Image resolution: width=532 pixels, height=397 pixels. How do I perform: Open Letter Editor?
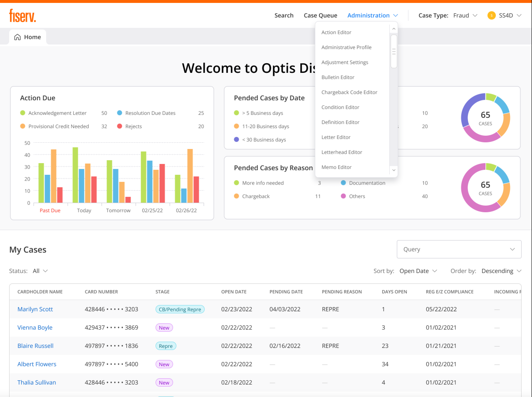[x=336, y=137]
